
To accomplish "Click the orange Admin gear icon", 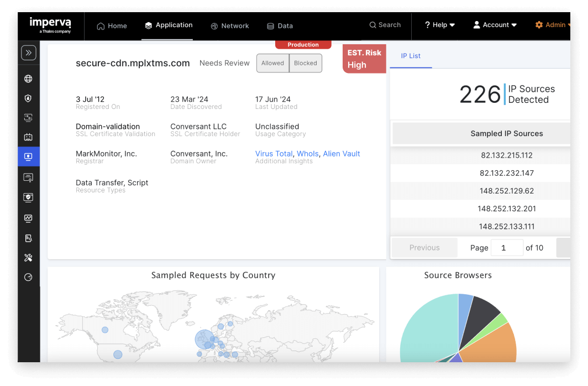I will tap(540, 25).
